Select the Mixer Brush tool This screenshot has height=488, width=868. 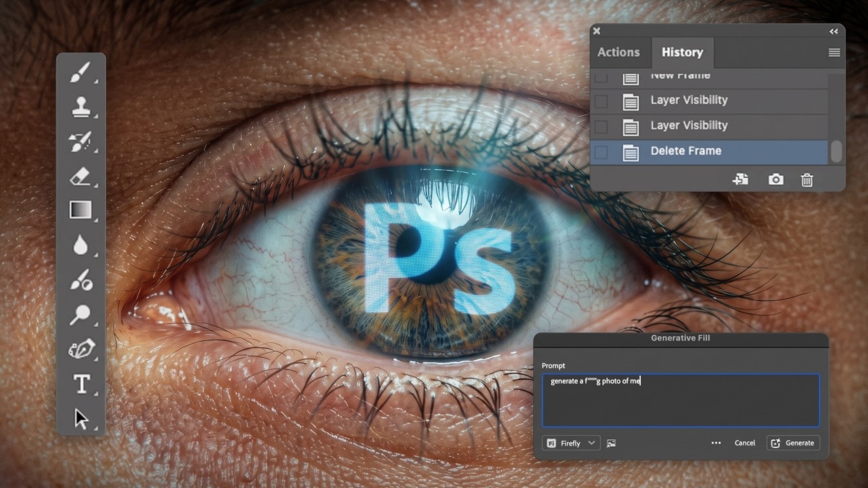pos(80,141)
